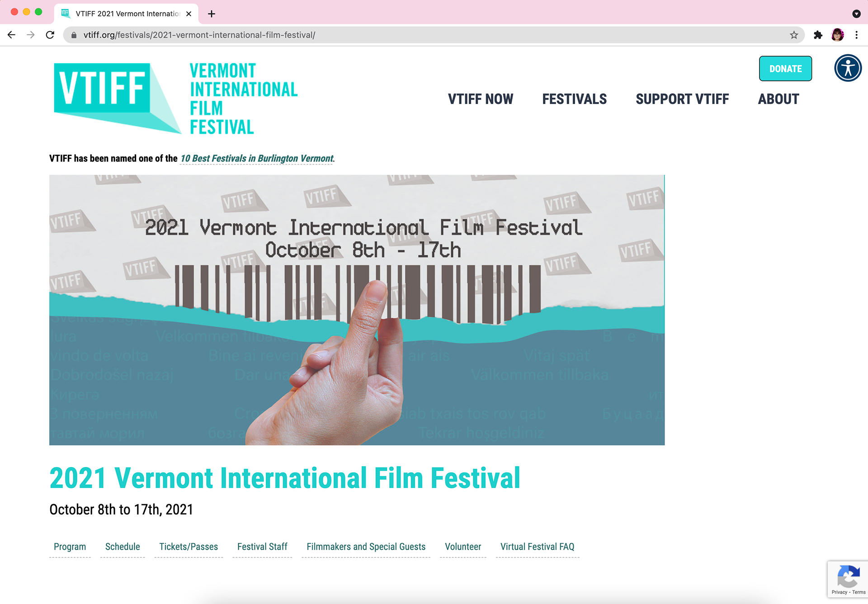
Task: Bookmark this page with the star icon
Action: (x=794, y=35)
